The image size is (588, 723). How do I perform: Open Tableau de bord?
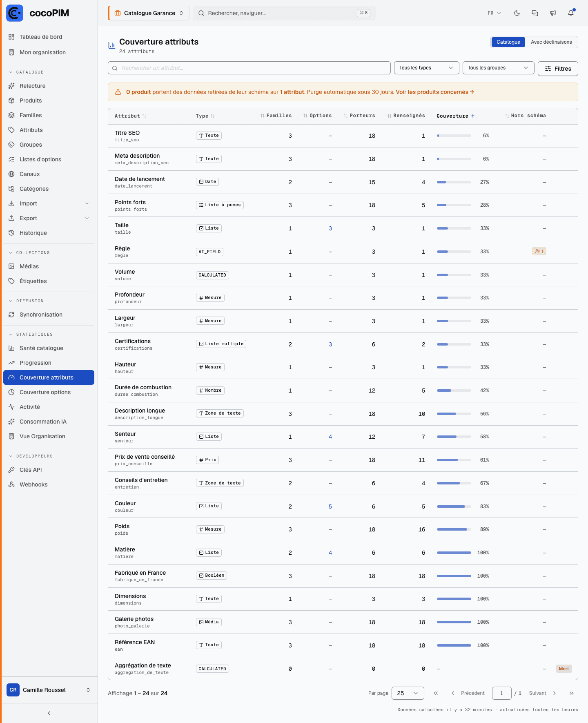click(49, 37)
